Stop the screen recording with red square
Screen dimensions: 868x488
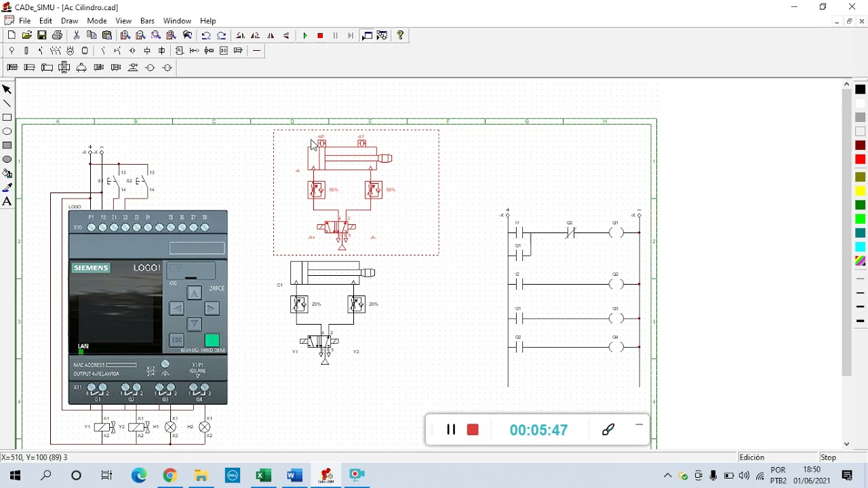pos(473,429)
